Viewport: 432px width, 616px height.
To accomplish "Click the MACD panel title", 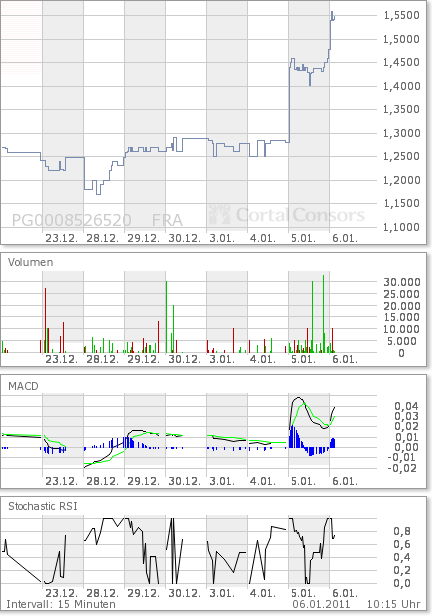I will tap(23, 386).
